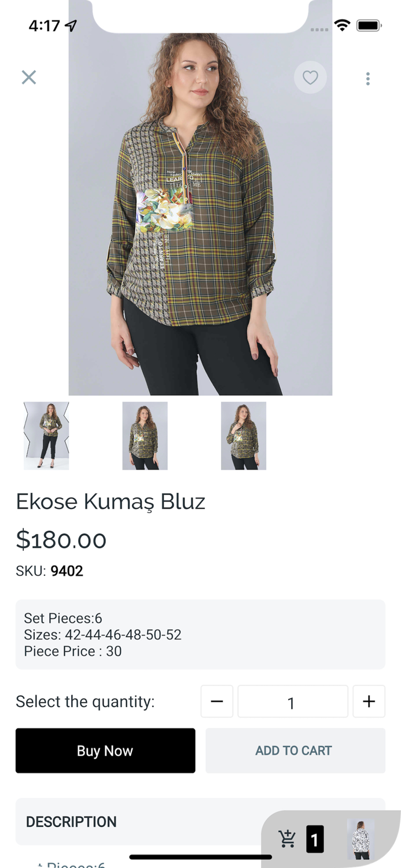
Task: Decrease quantity with minus button
Action: pyautogui.click(x=217, y=701)
